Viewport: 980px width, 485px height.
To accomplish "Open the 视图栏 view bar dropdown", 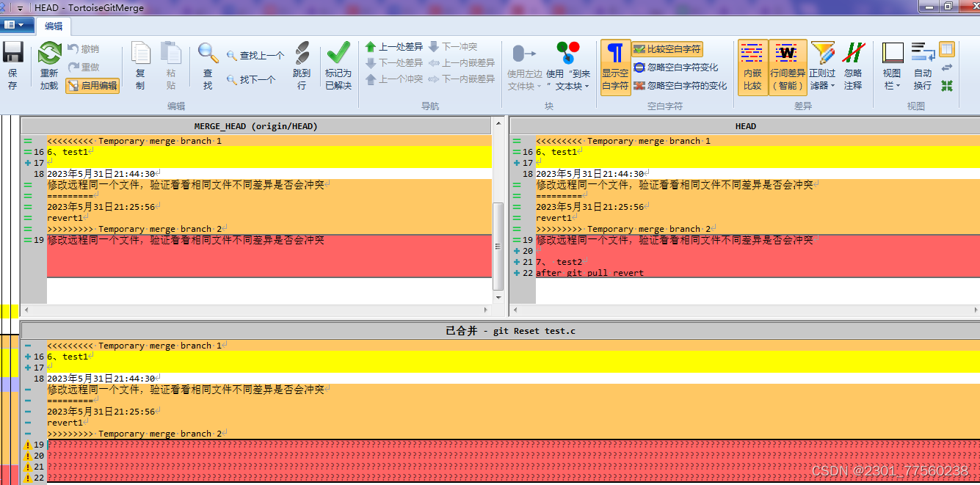I will click(x=892, y=66).
